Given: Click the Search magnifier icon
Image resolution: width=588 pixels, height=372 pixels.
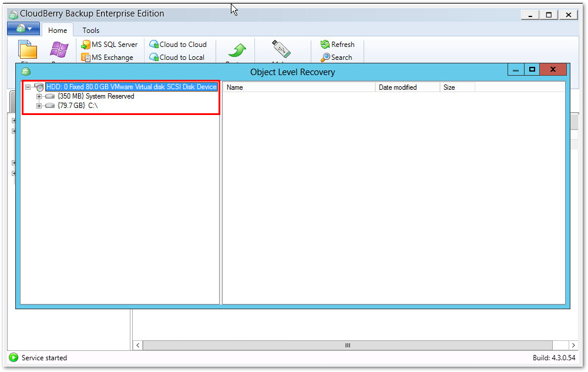Looking at the screenshot, I should point(325,58).
